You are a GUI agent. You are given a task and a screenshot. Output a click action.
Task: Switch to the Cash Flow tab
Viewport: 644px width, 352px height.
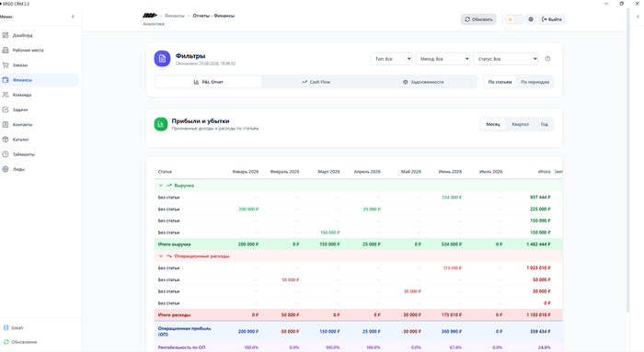316,82
